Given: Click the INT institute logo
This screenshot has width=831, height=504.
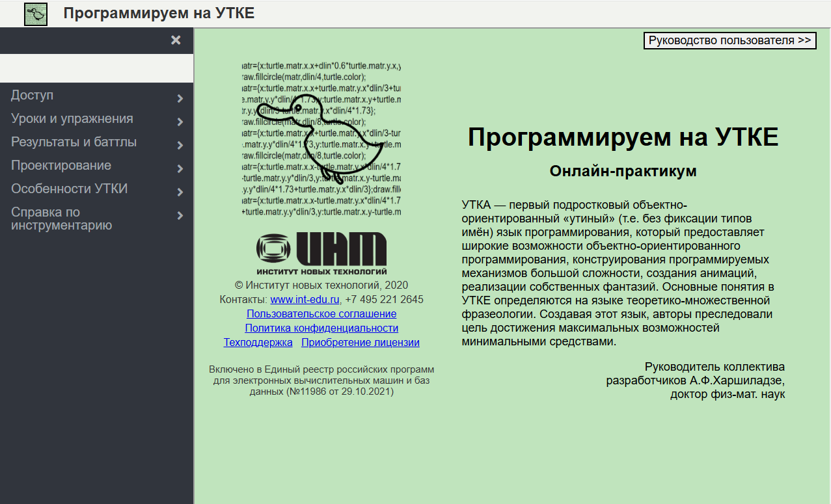Looking at the screenshot, I should (321, 253).
